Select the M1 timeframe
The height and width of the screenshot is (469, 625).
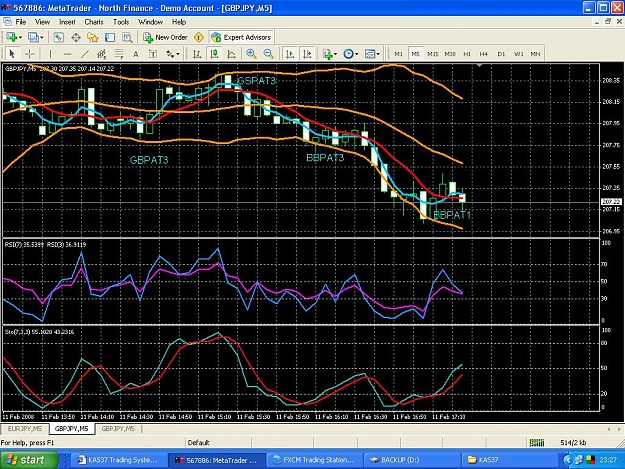(398, 54)
